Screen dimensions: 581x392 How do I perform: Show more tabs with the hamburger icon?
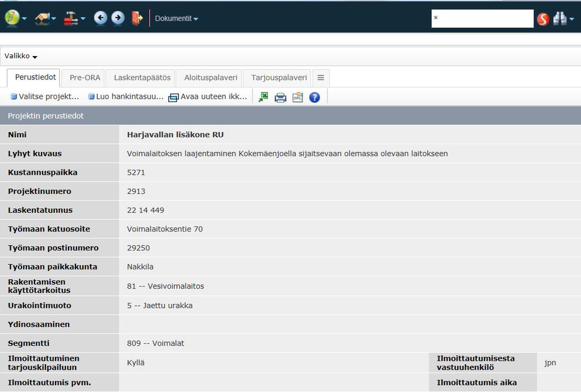(x=321, y=78)
